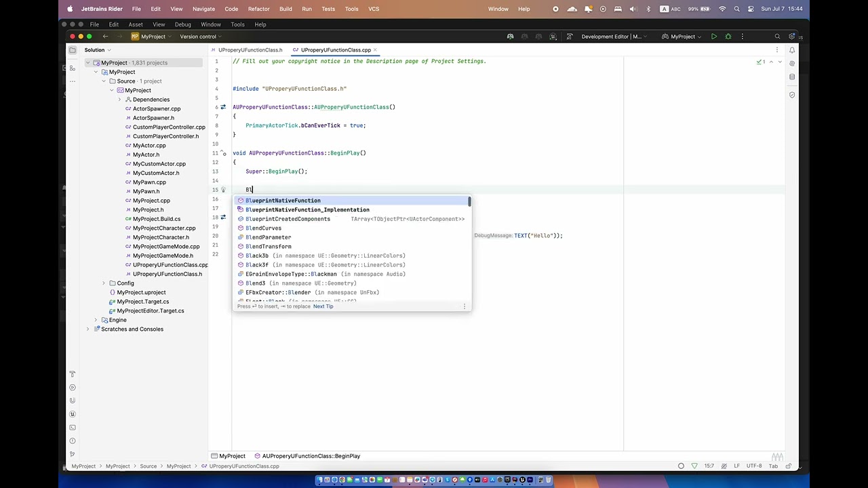Navigate back with the left arrow
The height and width of the screenshot is (488, 868).
point(105,37)
